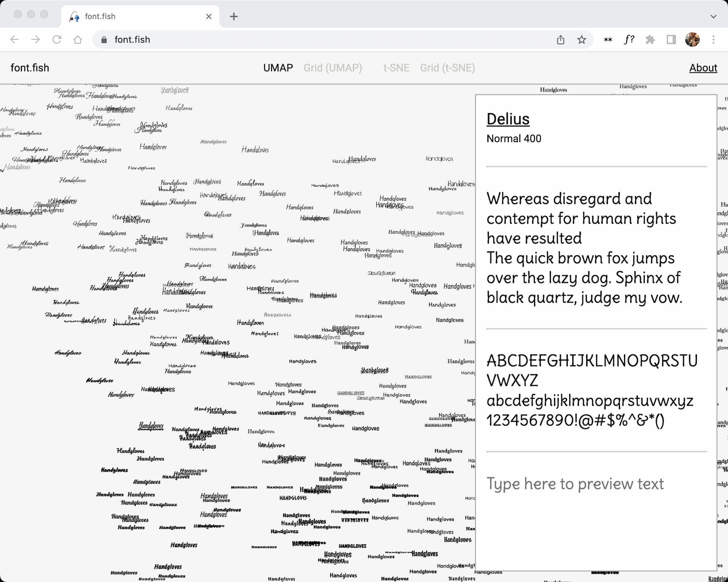Screen dimensions: 728x582
Task: Click the 'Whereas disregard and' sample text
Action: click(569, 199)
